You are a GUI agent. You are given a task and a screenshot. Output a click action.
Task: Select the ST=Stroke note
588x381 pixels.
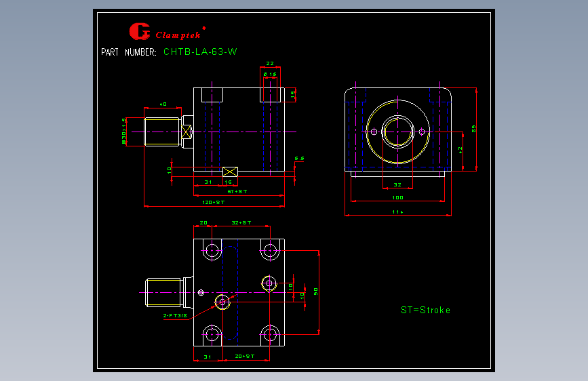click(x=426, y=310)
